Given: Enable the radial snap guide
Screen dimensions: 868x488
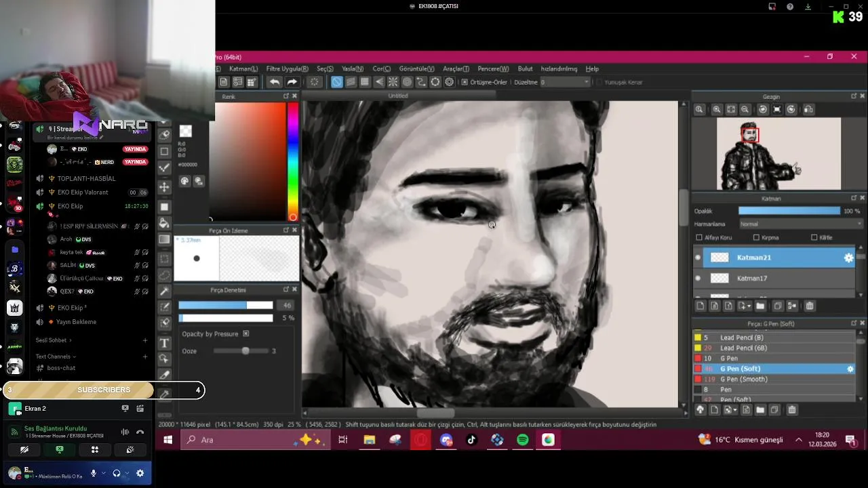Looking at the screenshot, I should 393,82.
